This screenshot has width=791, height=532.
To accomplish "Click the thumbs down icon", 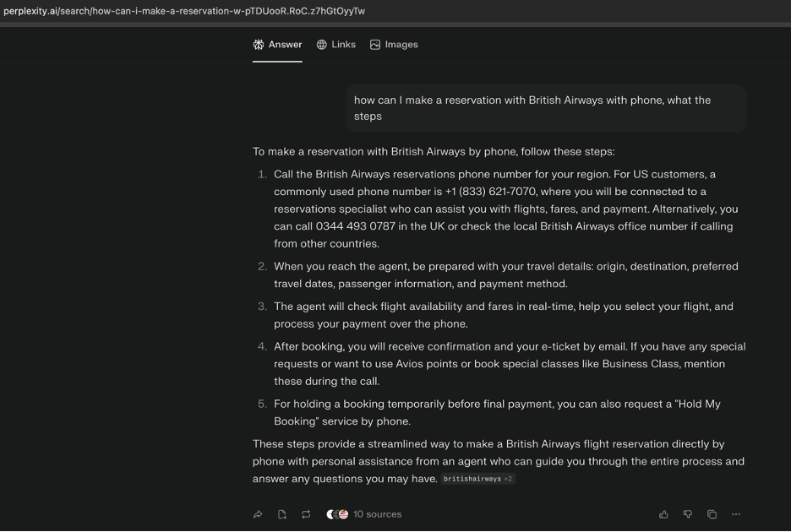I will (x=688, y=514).
